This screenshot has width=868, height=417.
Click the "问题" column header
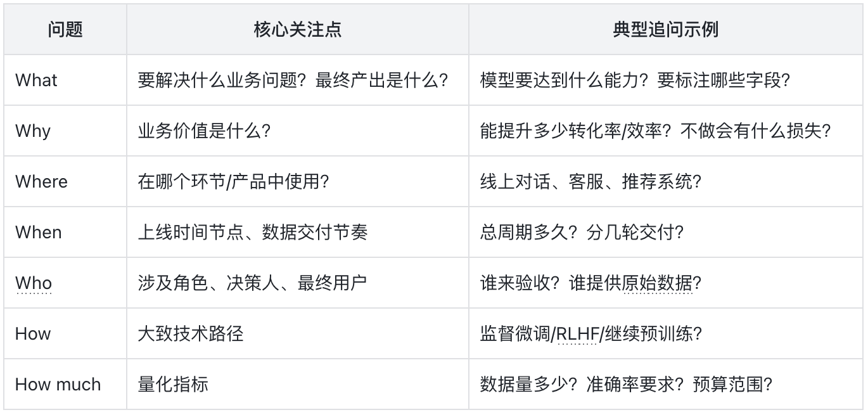click(65, 30)
